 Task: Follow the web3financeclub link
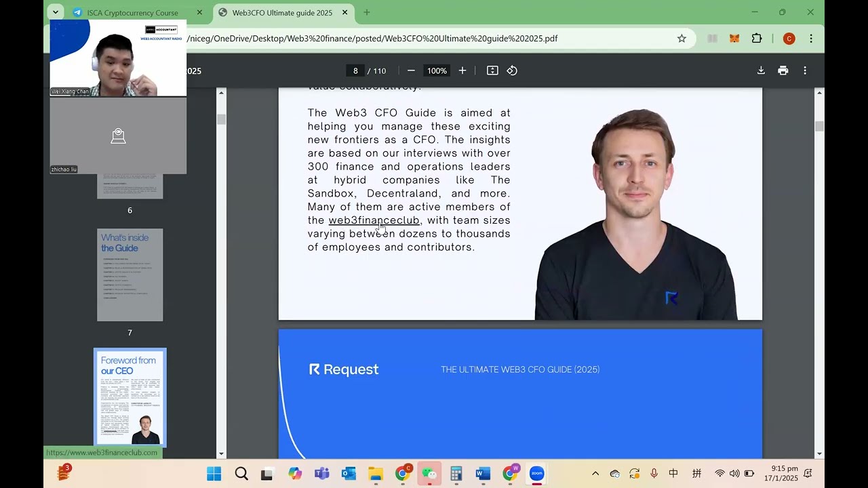coord(374,220)
